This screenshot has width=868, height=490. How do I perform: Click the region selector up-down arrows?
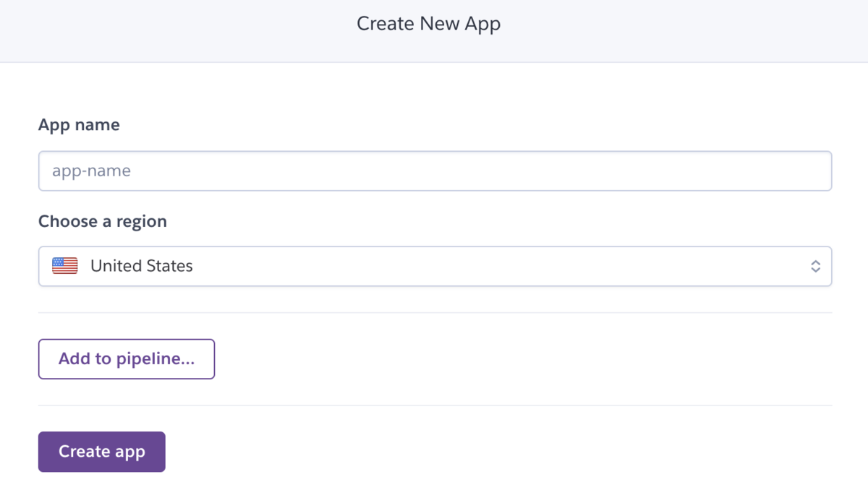(815, 266)
